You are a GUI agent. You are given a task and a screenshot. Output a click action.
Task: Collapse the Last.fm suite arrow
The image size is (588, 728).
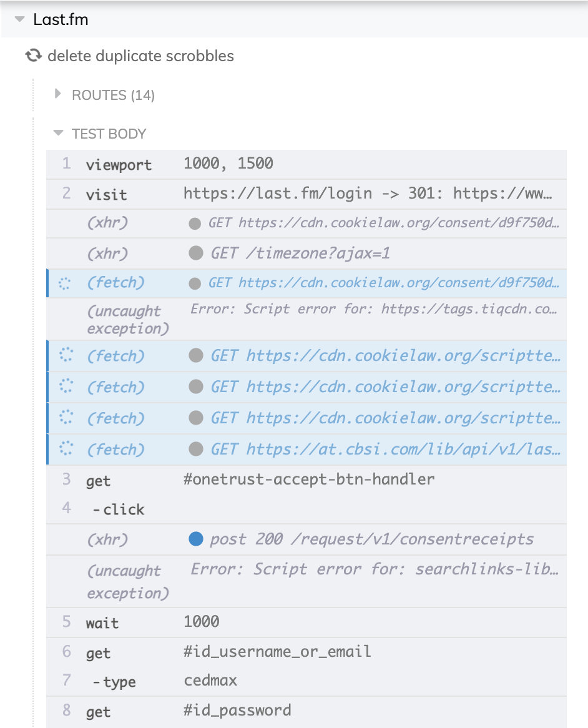coord(19,19)
